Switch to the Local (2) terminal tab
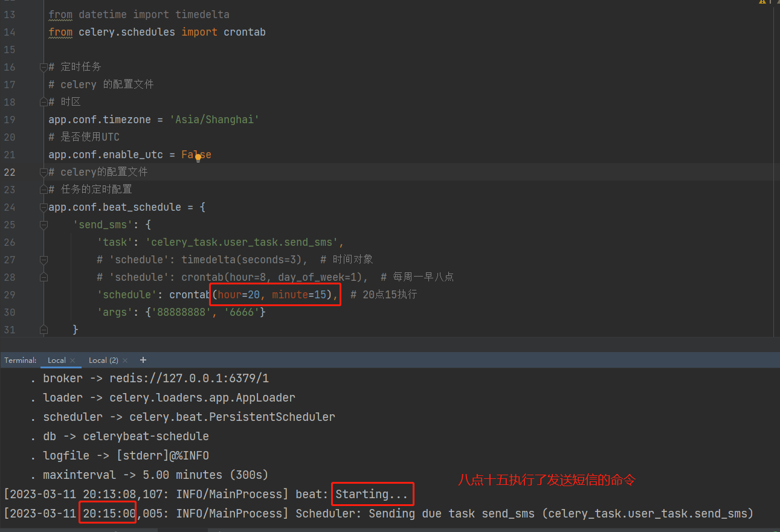 (x=103, y=360)
